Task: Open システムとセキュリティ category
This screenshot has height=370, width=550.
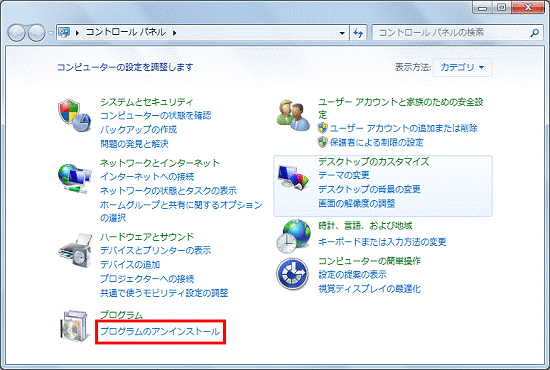Action: (x=147, y=102)
